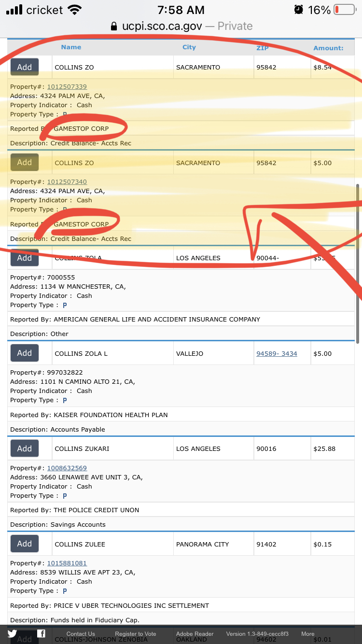The image size is (362, 644).
Task: Select Price v Uber Technologies settlement text
Action: (x=131, y=606)
